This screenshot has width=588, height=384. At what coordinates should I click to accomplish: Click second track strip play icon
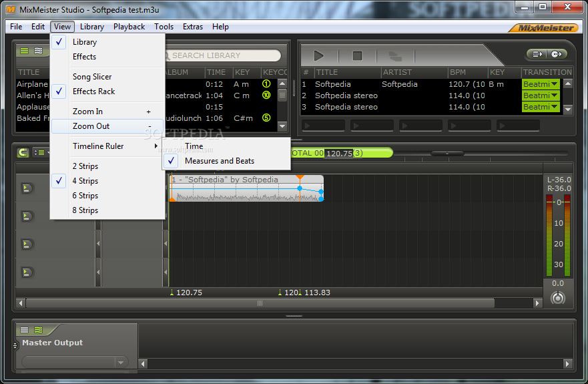(x=26, y=216)
